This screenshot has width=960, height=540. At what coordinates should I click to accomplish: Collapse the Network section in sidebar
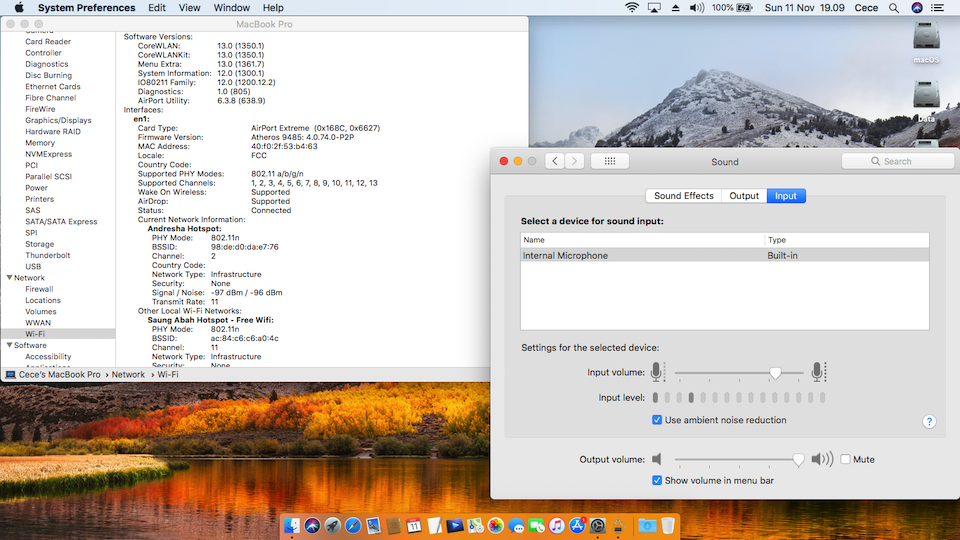9,278
